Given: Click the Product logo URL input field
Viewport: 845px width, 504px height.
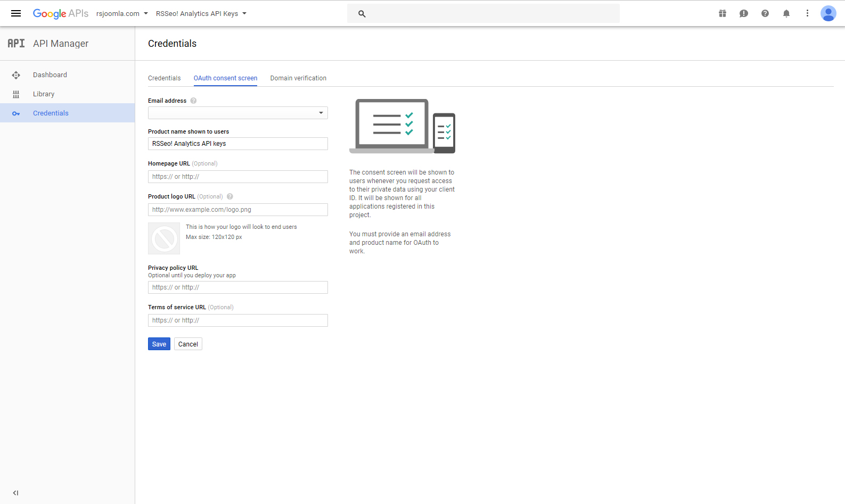Looking at the screenshot, I should coord(238,210).
